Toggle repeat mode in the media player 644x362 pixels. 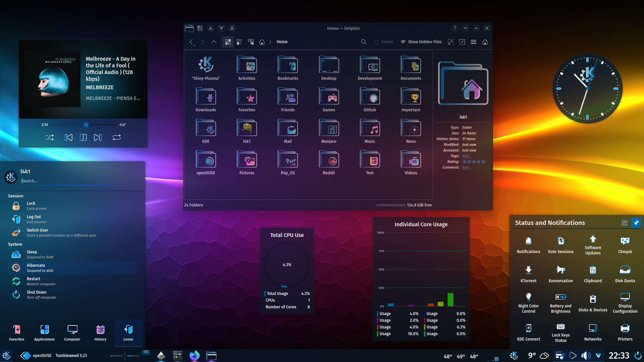pos(117,137)
